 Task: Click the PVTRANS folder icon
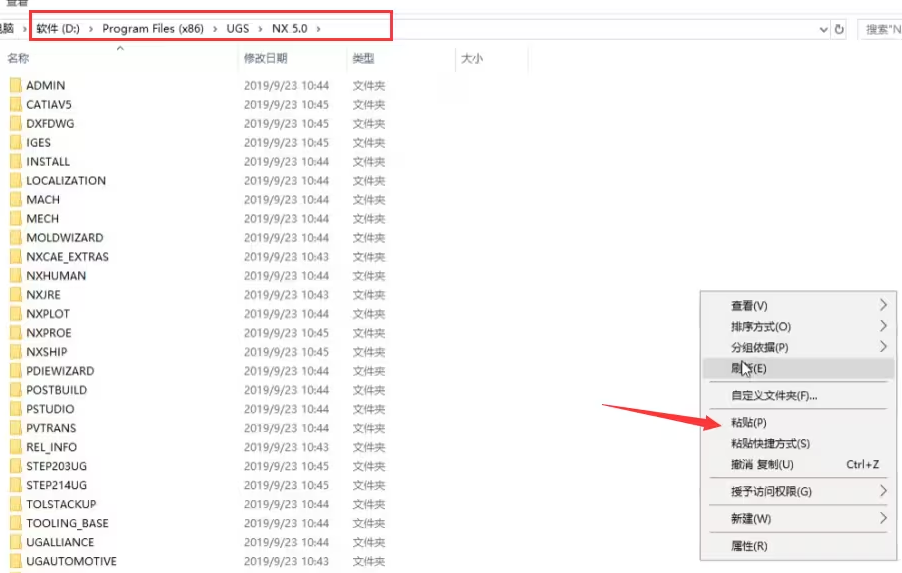point(16,427)
